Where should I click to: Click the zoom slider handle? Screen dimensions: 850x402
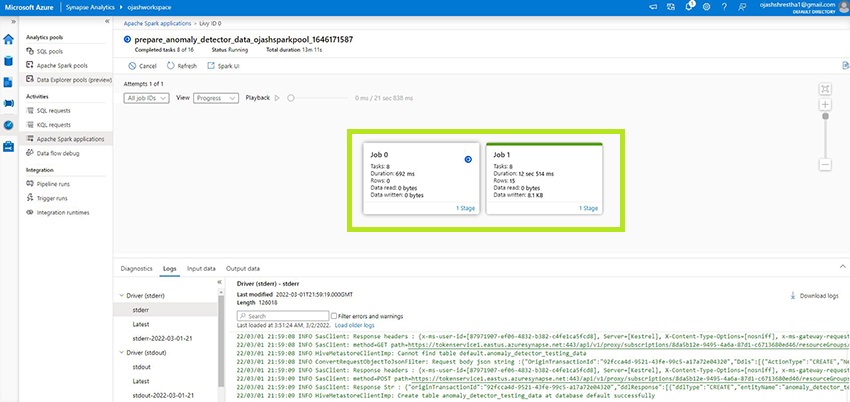click(x=825, y=116)
